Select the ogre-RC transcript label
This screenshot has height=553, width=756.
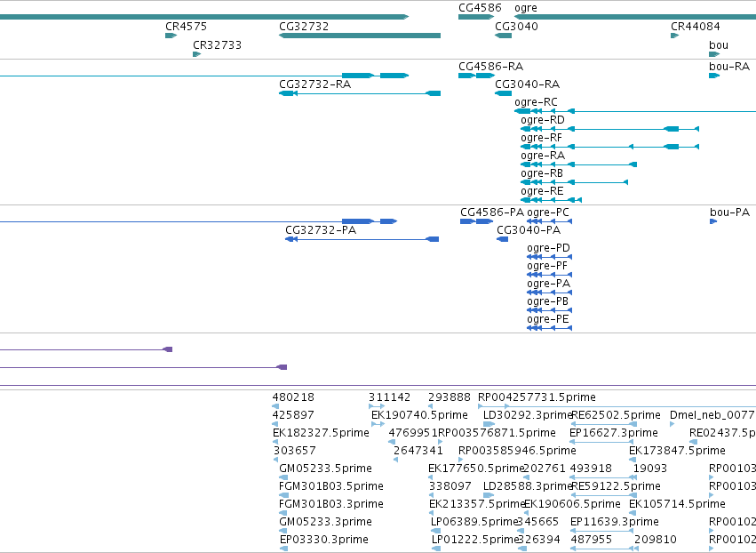click(x=536, y=102)
